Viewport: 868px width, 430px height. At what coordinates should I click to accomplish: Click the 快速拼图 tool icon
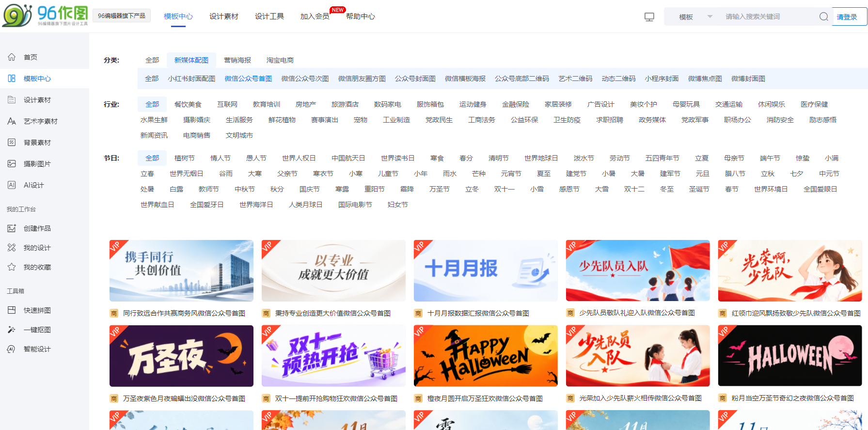pyautogui.click(x=12, y=310)
